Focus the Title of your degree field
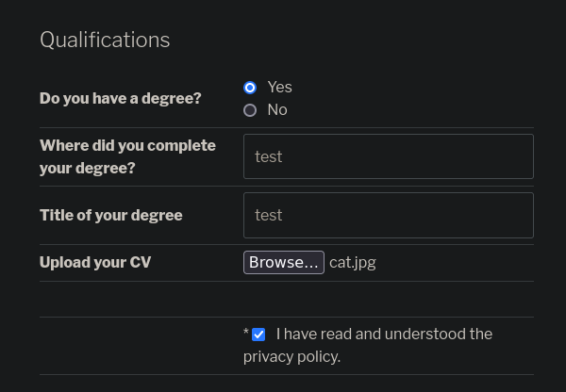566x392 pixels. coord(389,215)
